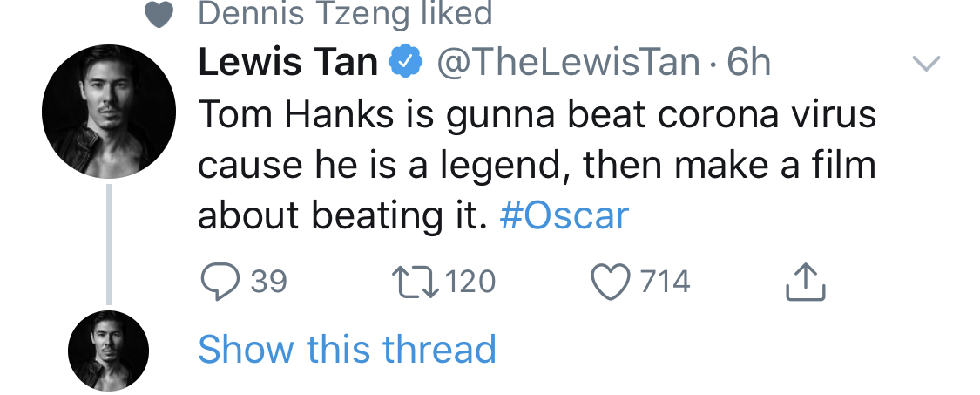Click the 39 replies count

click(x=268, y=282)
